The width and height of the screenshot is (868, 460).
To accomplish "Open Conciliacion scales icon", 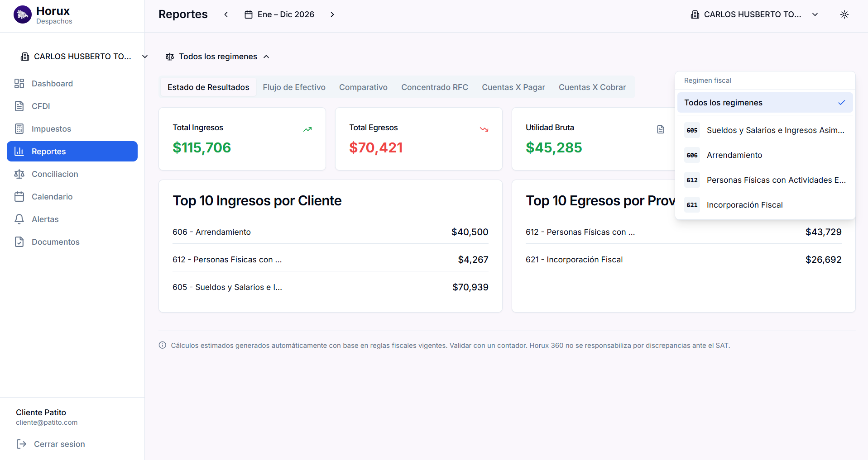I will pyautogui.click(x=19, y=174).
